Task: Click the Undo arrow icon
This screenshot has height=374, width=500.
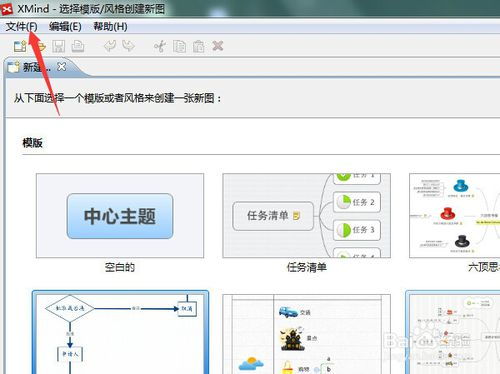Action: pos(110,46)
